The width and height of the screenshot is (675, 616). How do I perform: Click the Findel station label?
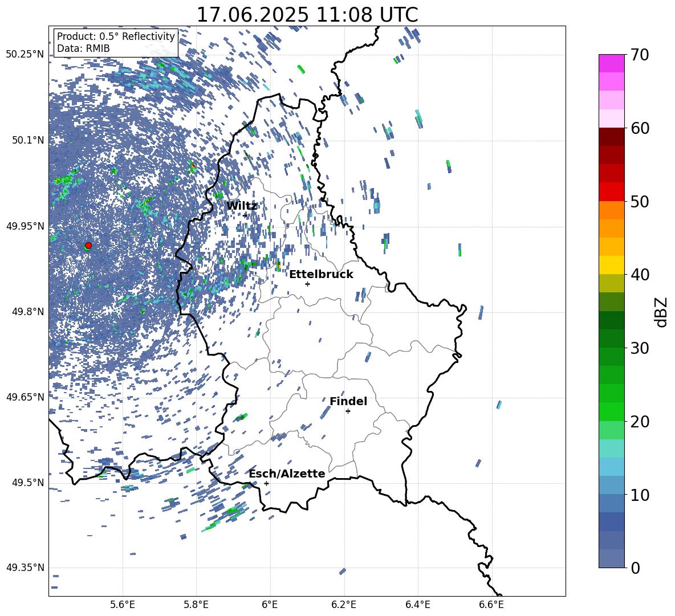click(x=348, y=401)
